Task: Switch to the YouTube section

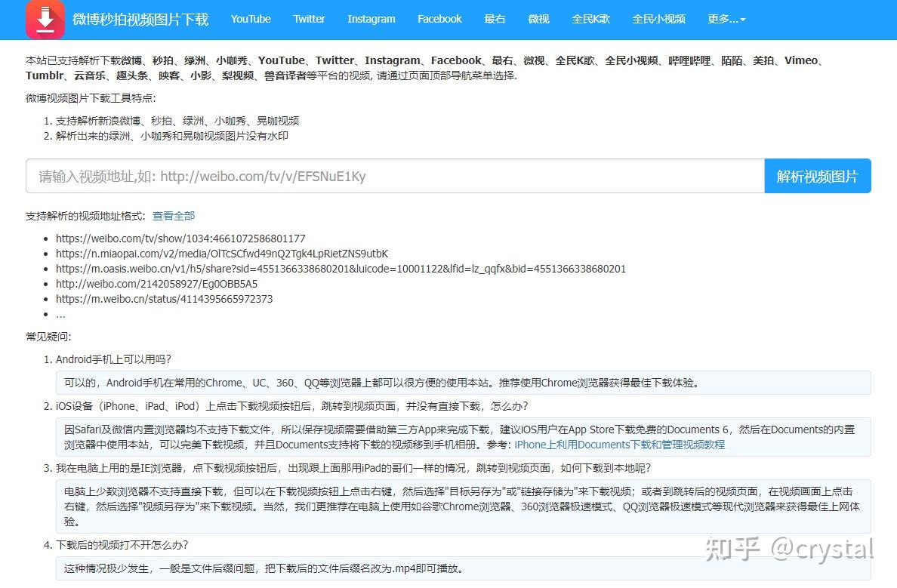Action: pos(250,19)
